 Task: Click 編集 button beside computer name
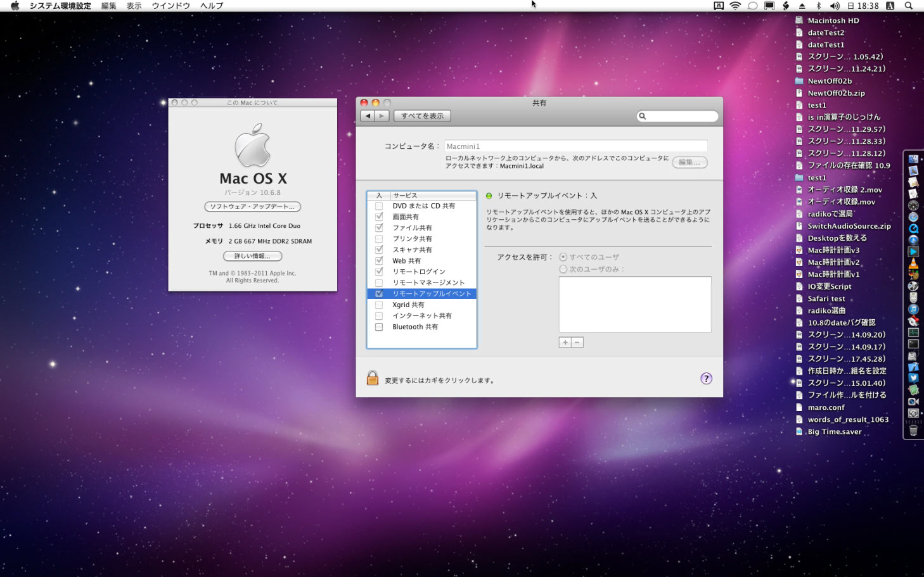pos(690,162)
